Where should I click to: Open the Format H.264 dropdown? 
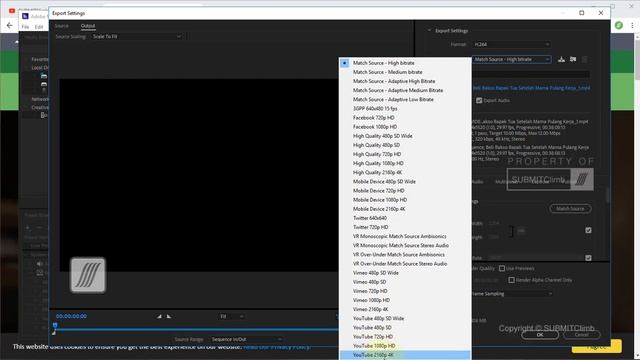(511, 44)
